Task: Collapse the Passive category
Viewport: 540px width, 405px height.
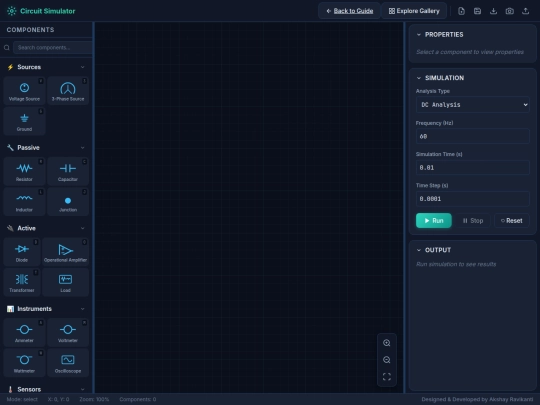Action: [x=82, y=148]
